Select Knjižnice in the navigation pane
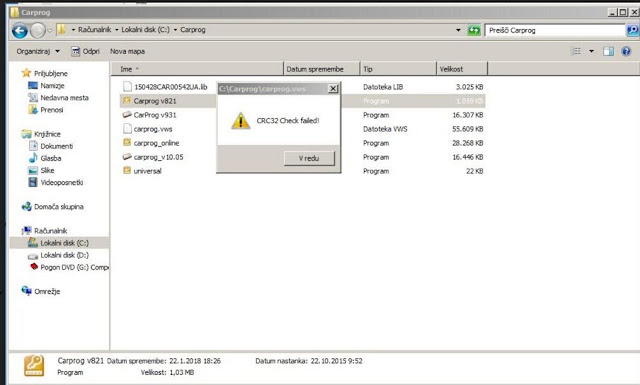The height and width of the screenshot is (385, 640). 47,134
